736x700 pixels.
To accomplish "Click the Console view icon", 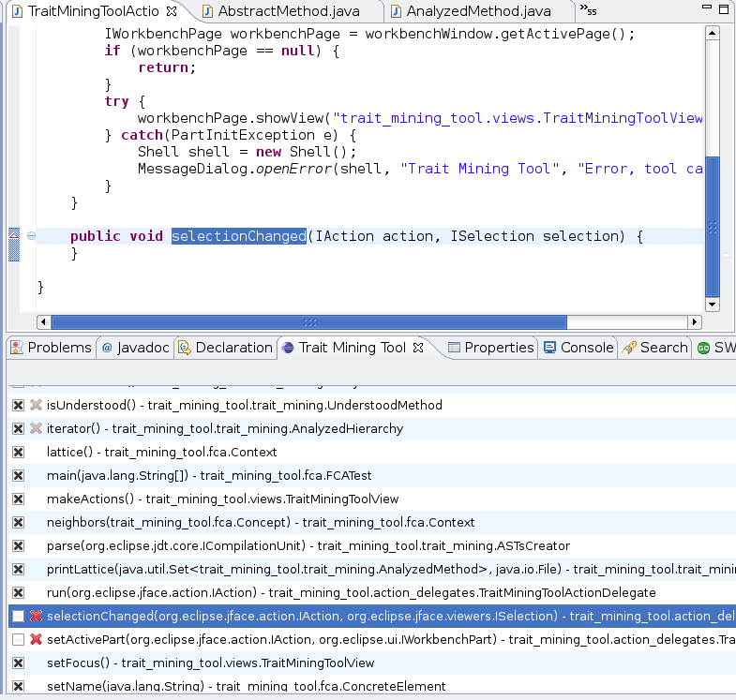I will (x=550, y=348).
